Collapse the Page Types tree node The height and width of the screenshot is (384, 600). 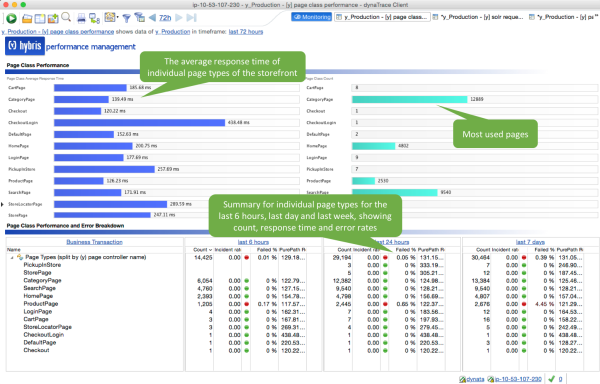(12, 257)
